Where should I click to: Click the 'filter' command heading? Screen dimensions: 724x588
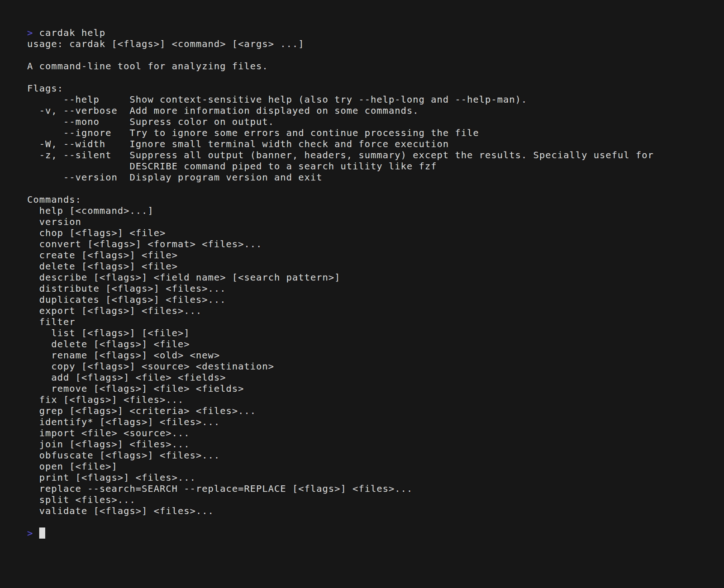pyautogui.click(x=57, y=322)
